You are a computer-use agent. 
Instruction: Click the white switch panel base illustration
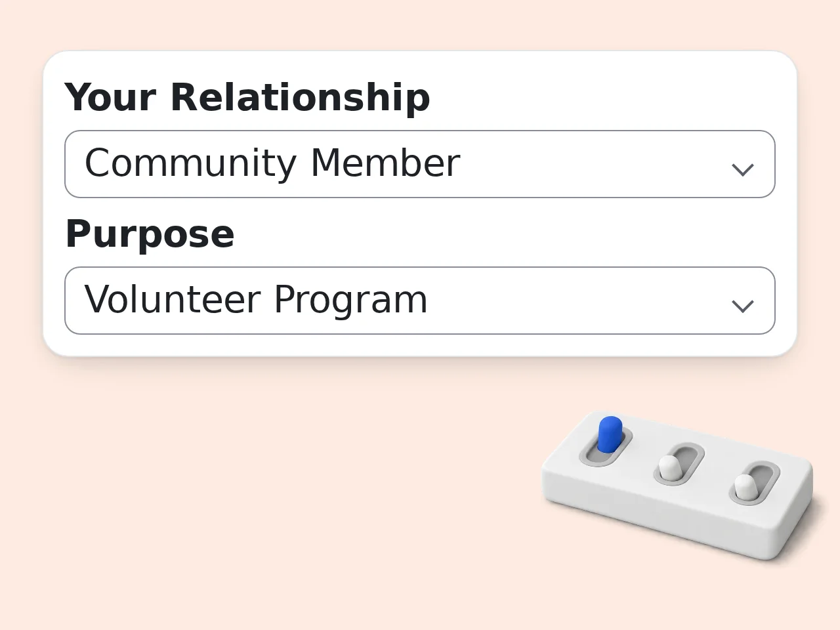pos(678,486)
